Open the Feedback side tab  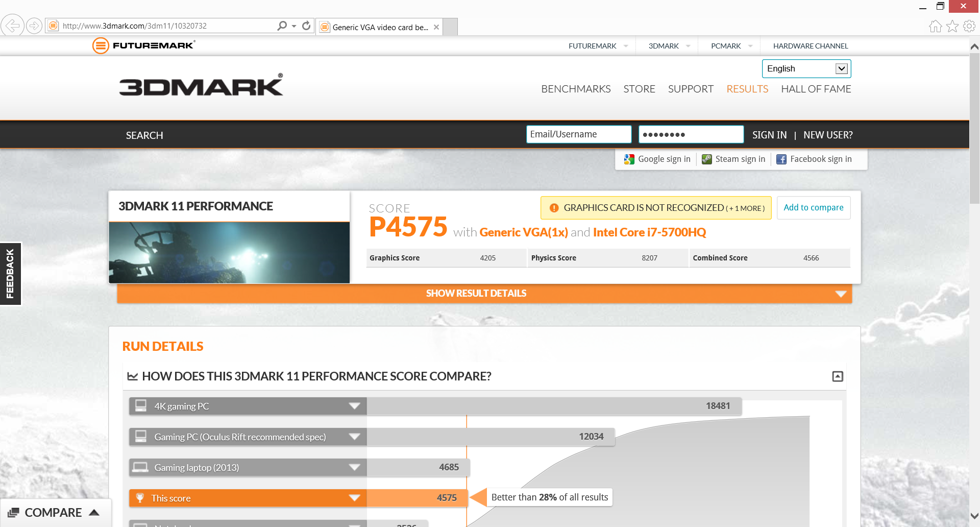(x=10, y=274)
